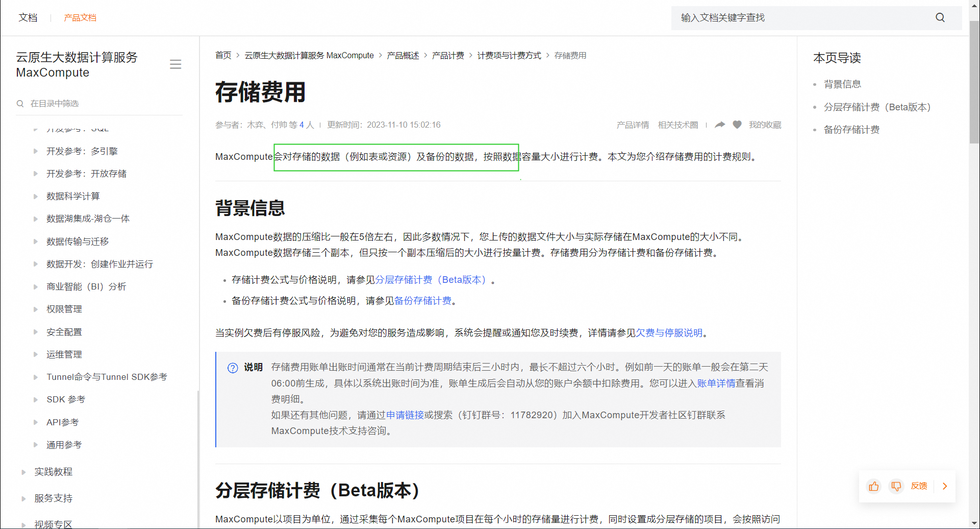
Task: Open SDK 参考 section
Action: pyautogui.click(x=66, y=399)
